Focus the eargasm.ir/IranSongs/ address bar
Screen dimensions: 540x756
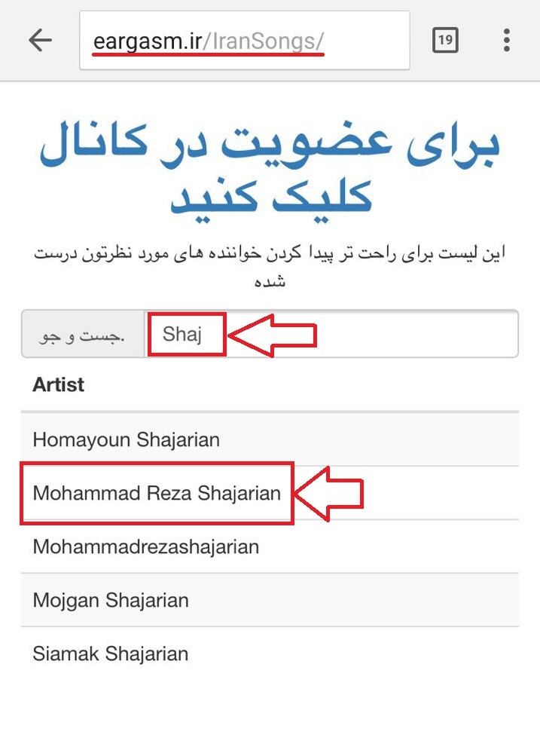tap(245, 41)
